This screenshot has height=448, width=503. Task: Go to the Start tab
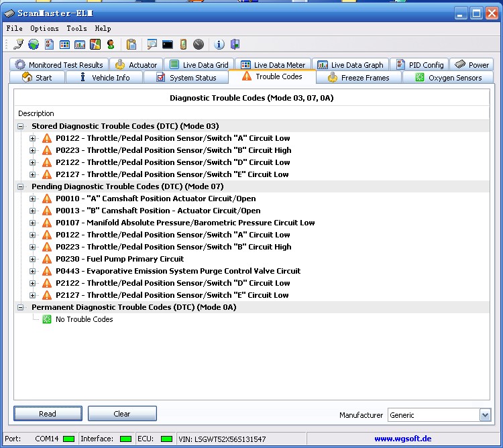tap(37, 78)
